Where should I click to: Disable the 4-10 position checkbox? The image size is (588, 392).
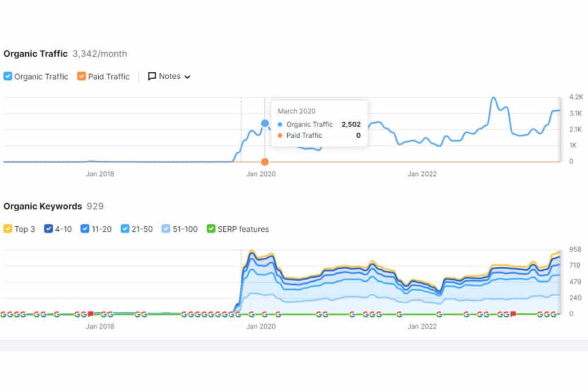click(48, 228)
